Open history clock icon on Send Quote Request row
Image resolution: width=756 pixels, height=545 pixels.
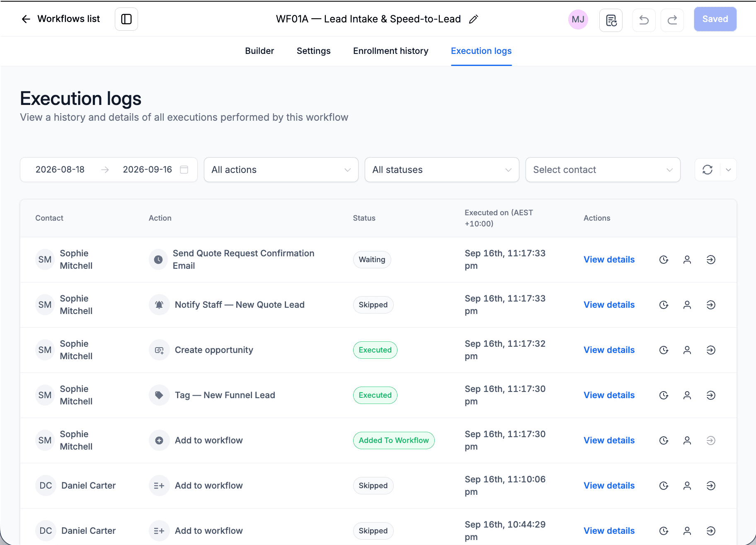(x=664, y=260)
